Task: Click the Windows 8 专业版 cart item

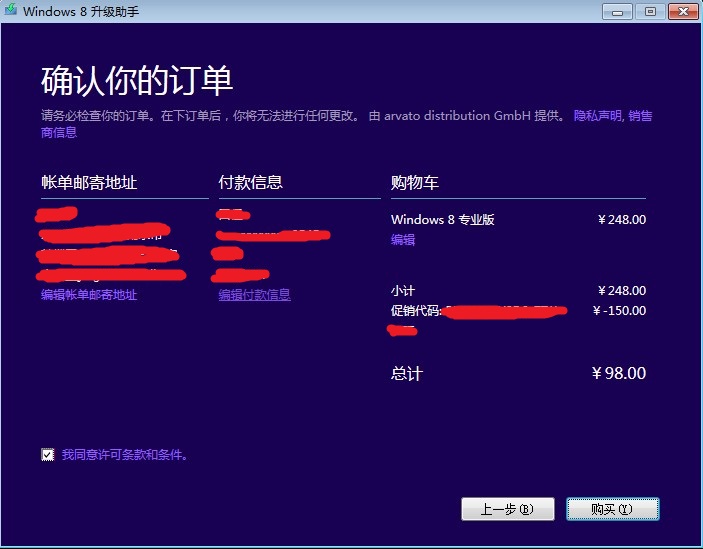Action: (x=443, y=220)
